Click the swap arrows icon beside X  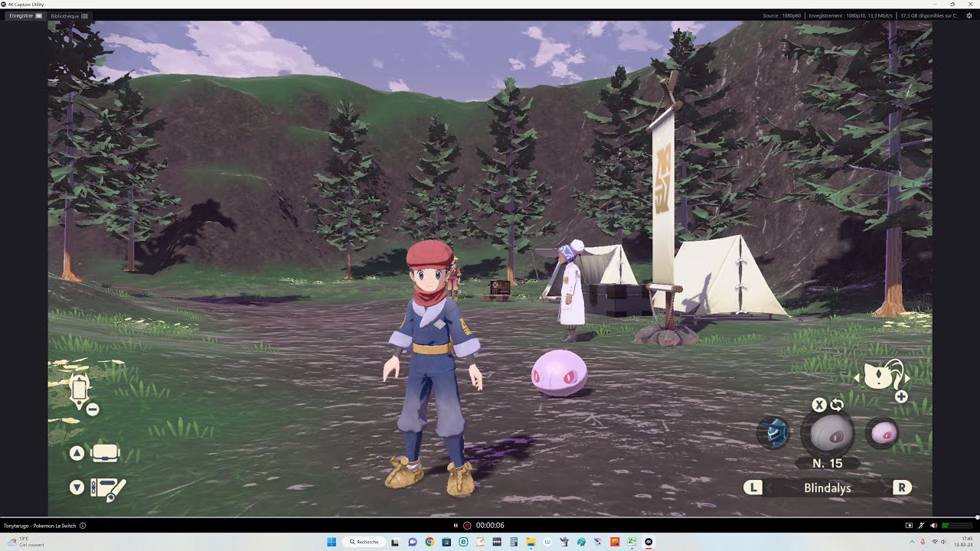pos(837,405)
